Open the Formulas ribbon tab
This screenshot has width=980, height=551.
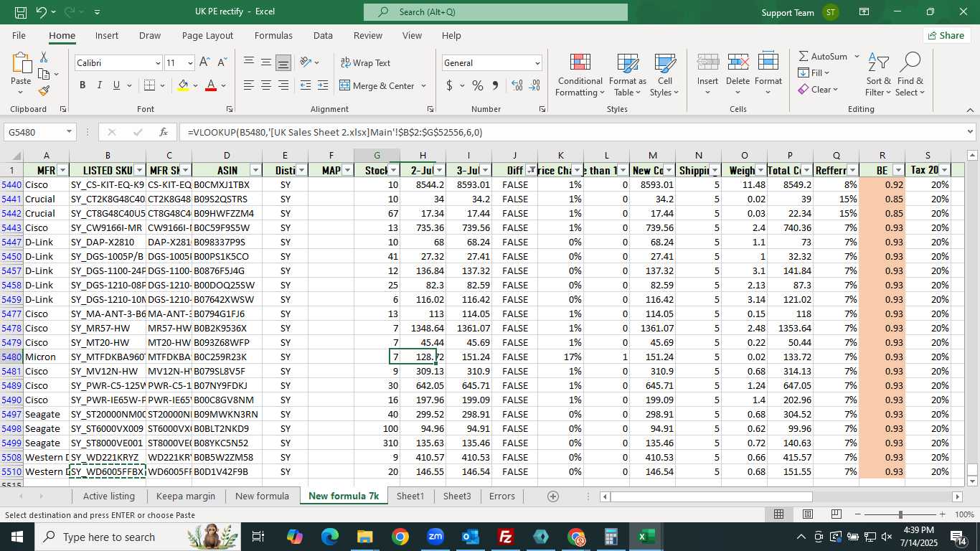(x=273, y=35)
